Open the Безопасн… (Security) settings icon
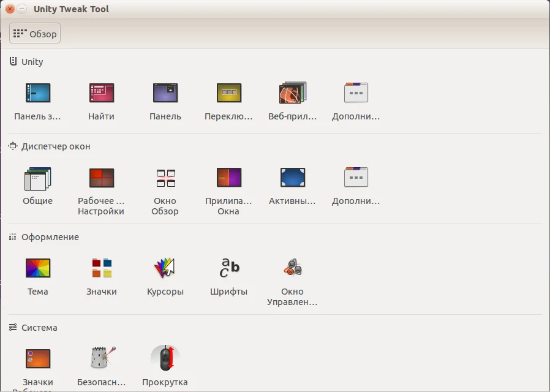This screenshot has height=392, width=550. (x=103, y=358)
